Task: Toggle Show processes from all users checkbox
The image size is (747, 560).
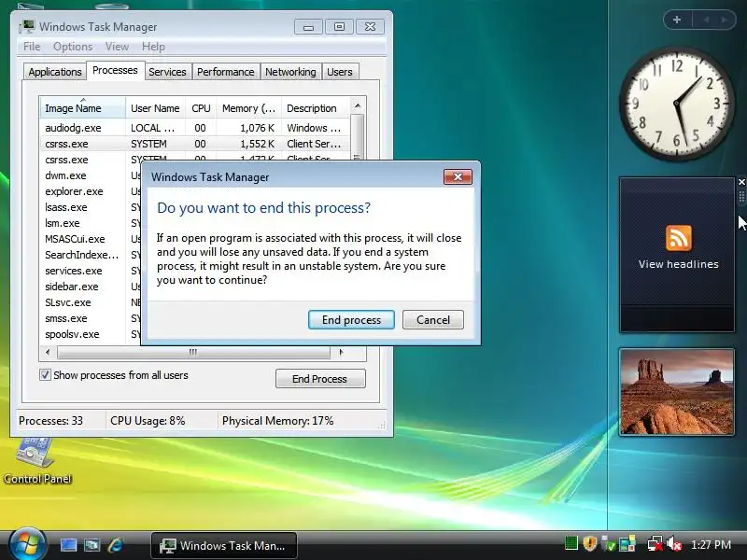Action: (x=45, y=375)
